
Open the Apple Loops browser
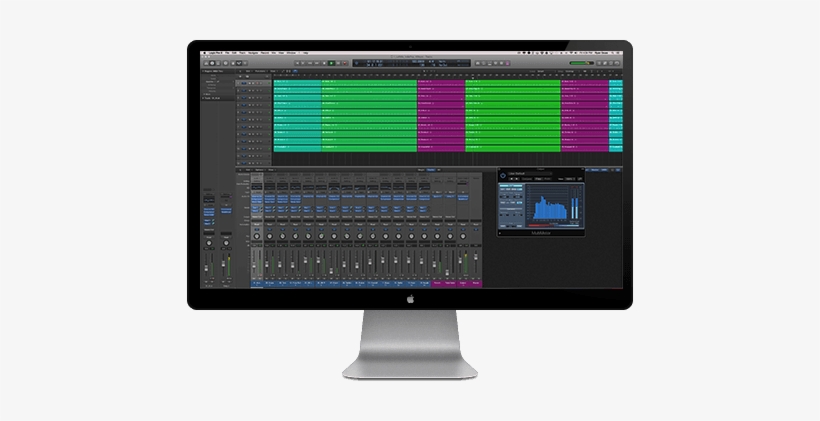pyautogui.click(x=611, y=63)
